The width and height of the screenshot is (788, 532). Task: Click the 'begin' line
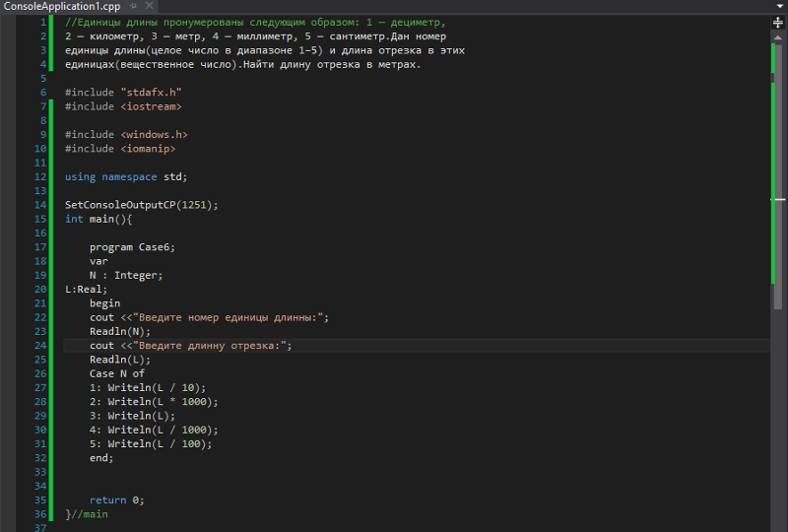tap(104, 303)
